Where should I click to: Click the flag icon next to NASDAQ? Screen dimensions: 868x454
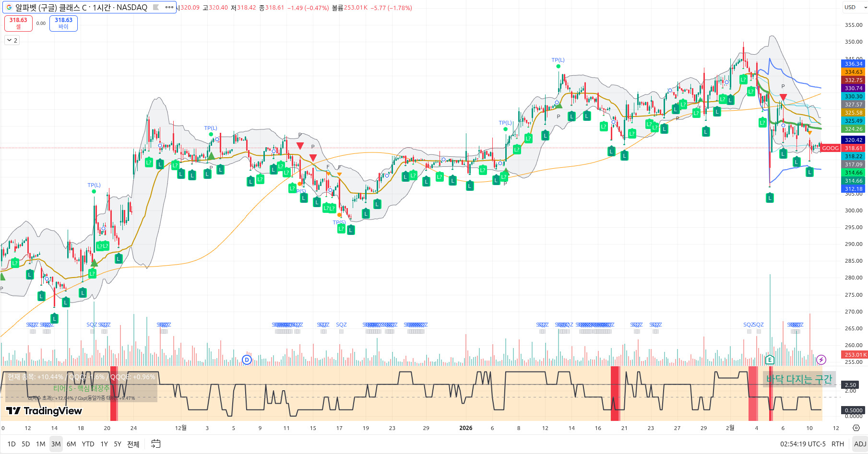point(156,7)
